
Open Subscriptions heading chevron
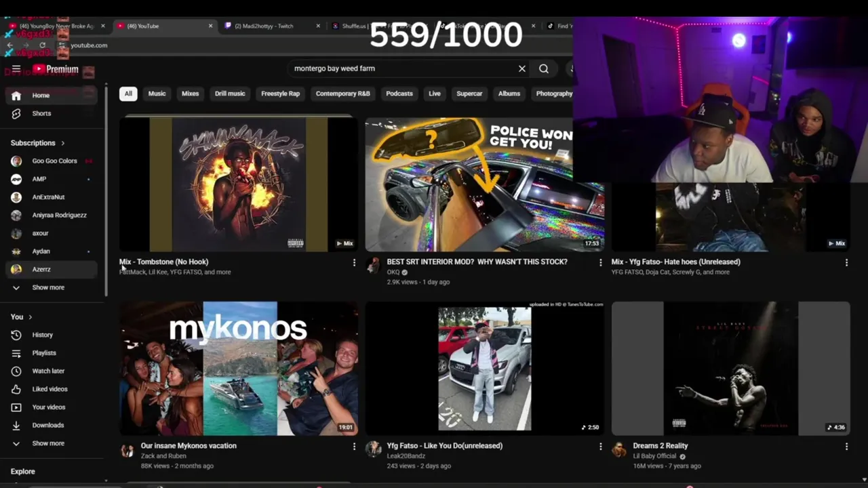[63, 143]
